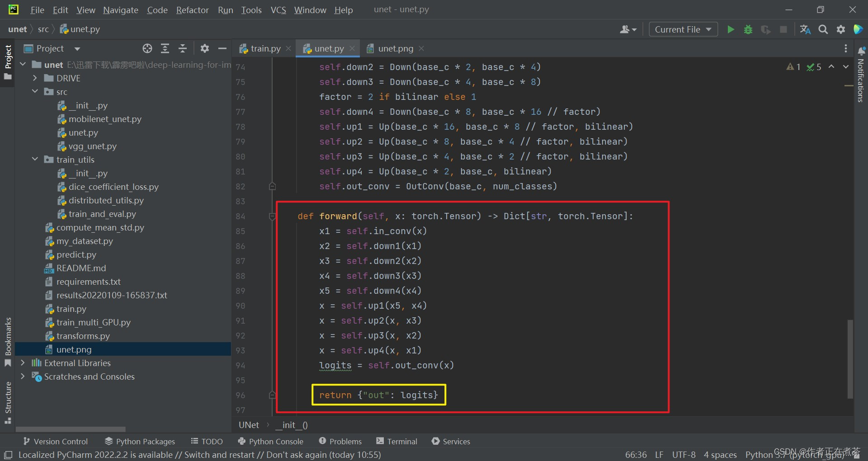The height and width of the screenshot is (461, 868).
Task: Click UNet in the breadcrumb bar
Action: coord(249,425)
